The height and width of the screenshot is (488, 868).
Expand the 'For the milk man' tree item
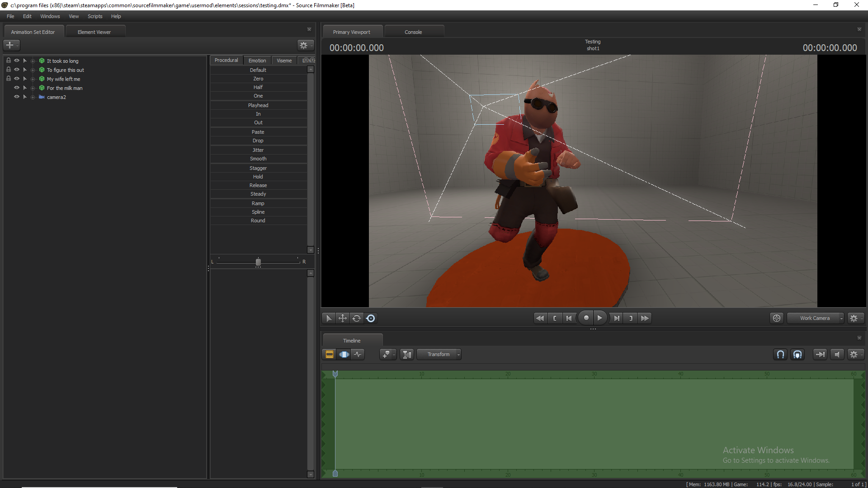pyautogui.click(x=33, y=88)
